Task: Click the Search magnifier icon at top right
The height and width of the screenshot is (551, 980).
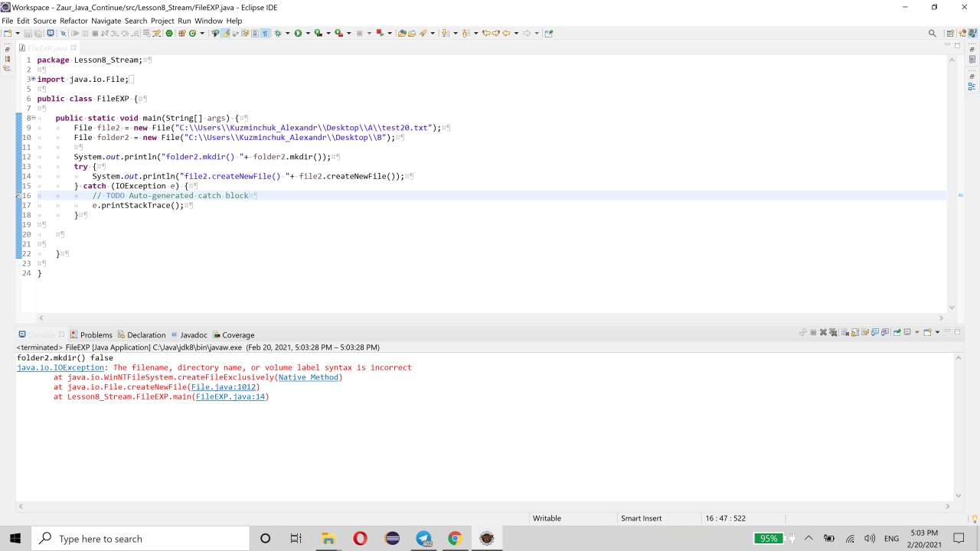Action: [932, 33]
